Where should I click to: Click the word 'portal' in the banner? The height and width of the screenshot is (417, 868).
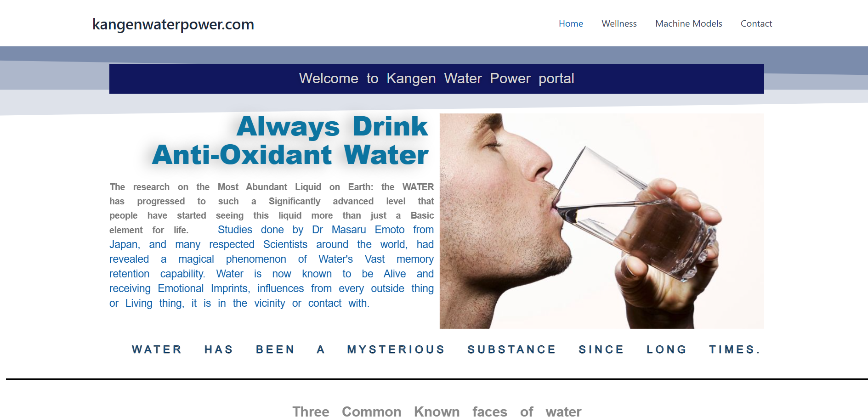556,79
